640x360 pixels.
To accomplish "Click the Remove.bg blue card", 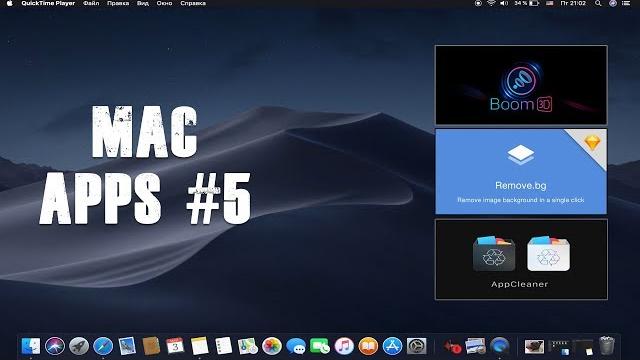I will click(x=521, y=171).
